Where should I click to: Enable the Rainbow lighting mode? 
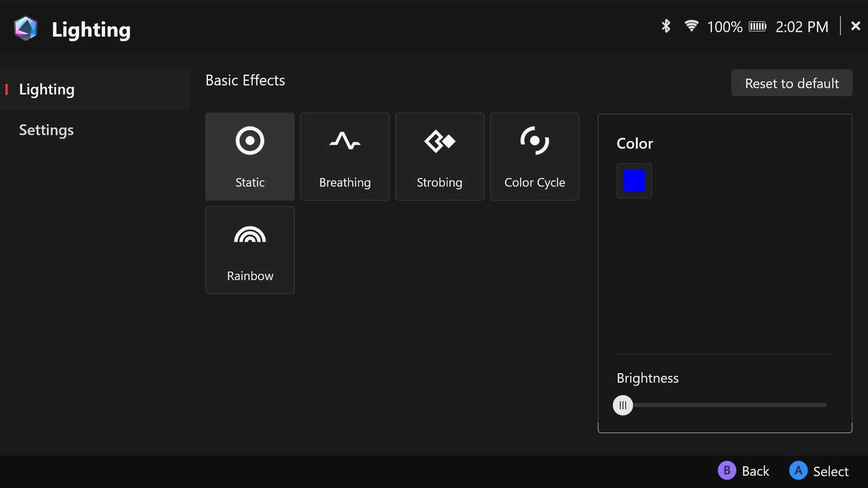pos(250,250)
